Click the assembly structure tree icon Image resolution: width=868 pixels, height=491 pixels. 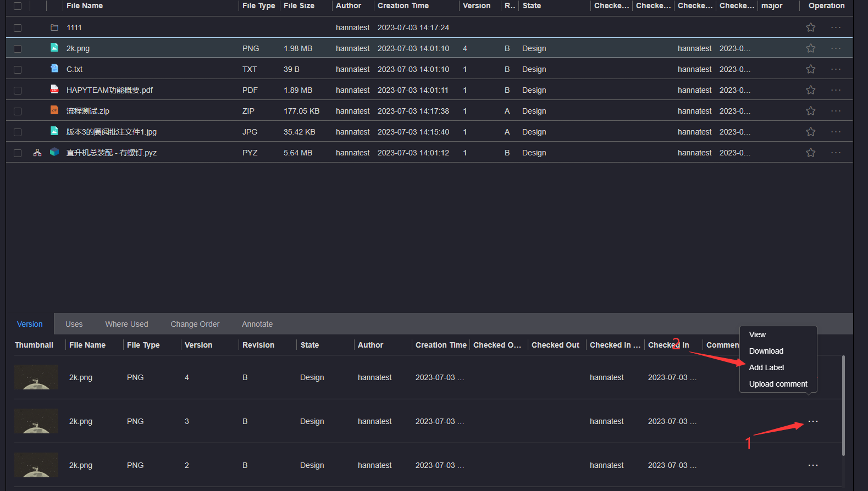(37, 153)
